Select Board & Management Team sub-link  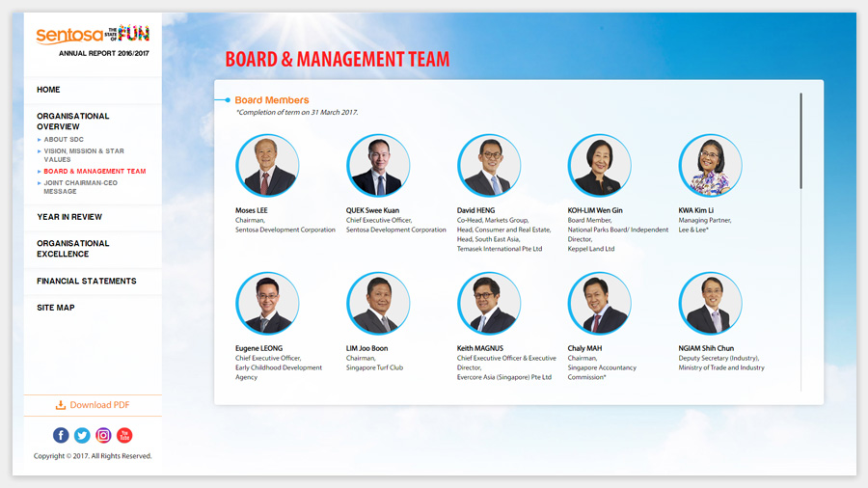point(95,172)
